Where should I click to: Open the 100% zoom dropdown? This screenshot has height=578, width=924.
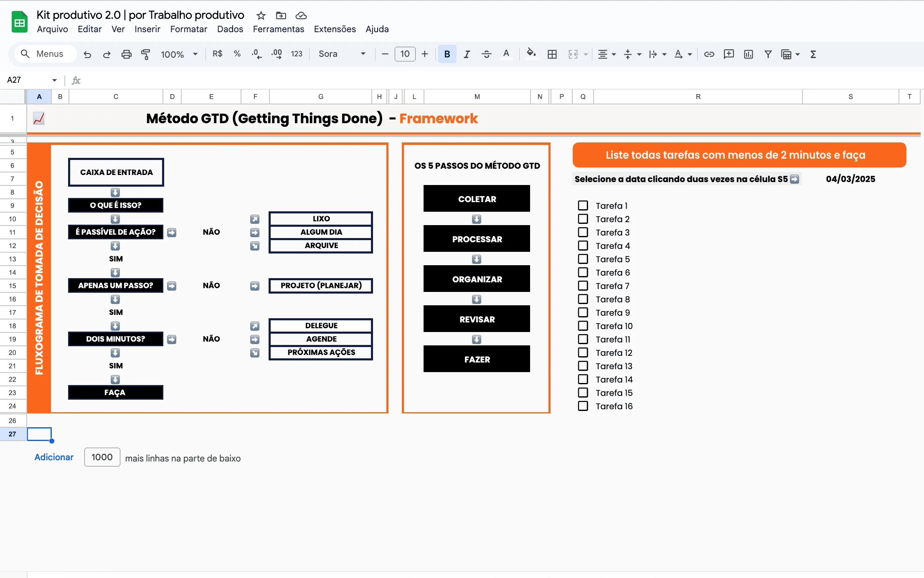pos(179,54)
